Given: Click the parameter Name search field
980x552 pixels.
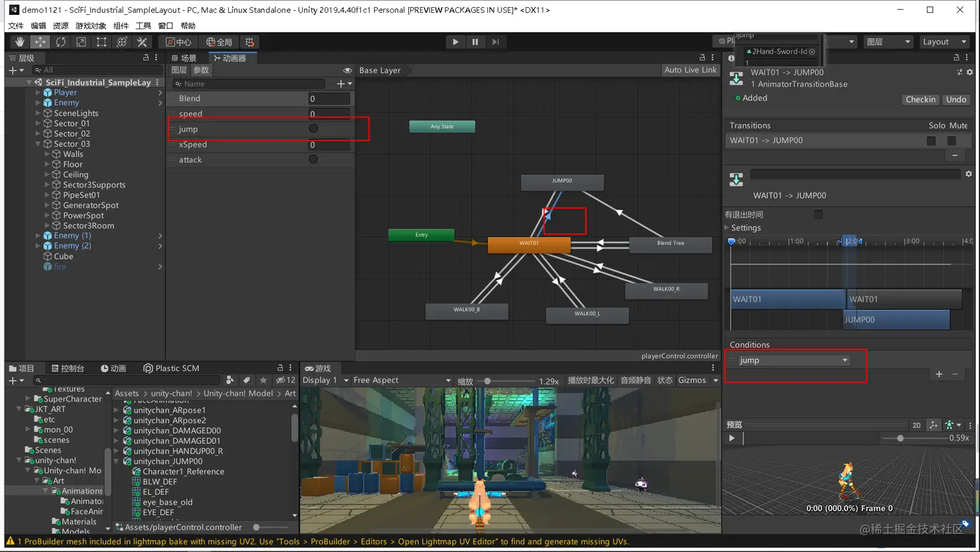Looking at the screenshot, I should point(249,84).
